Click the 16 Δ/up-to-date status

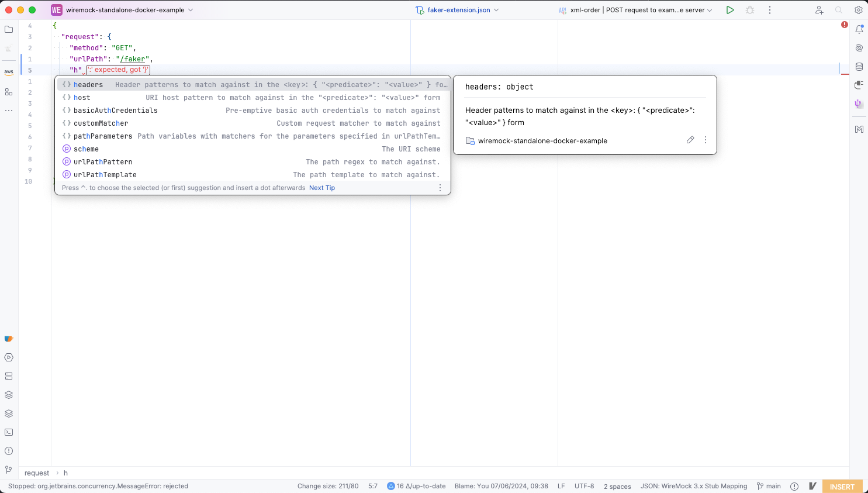[x=416, y=486]
